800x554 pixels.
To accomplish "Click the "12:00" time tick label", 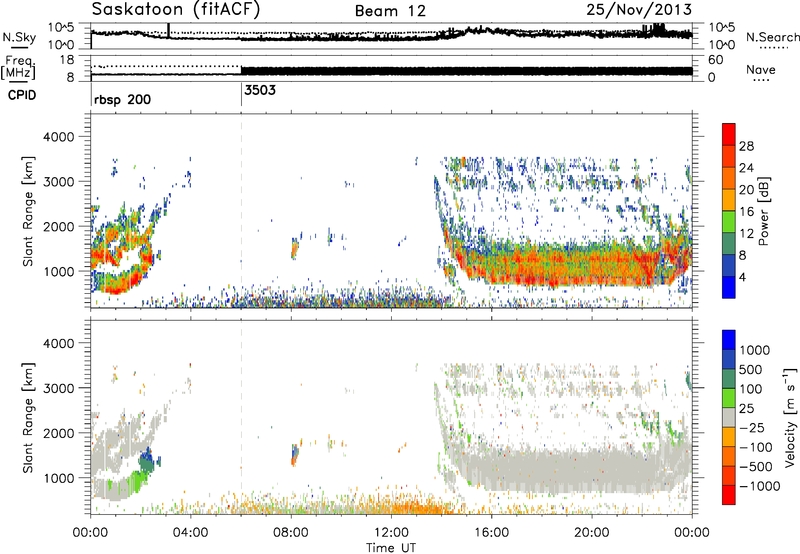I will [391, 533].
